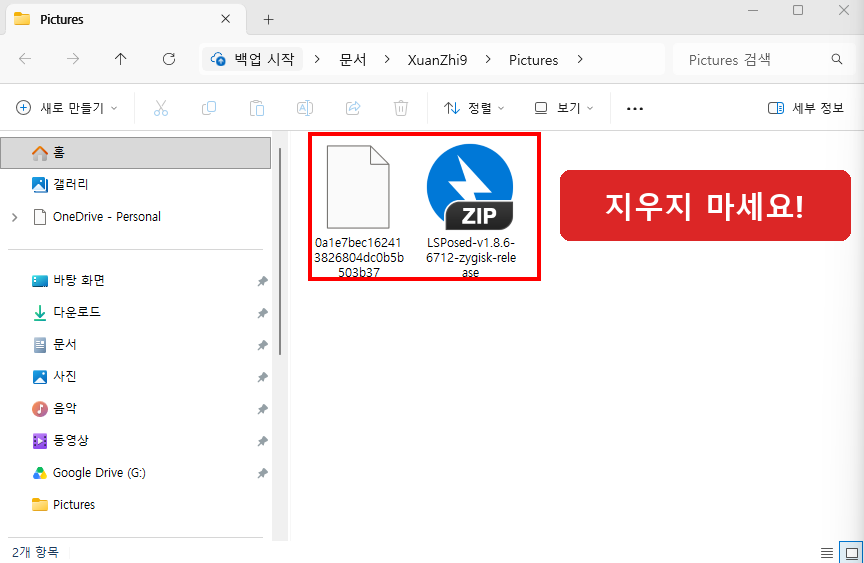This screenshot has width=864, height=563.
Task: Click the Cut scissors icon
Action: coord(160,108)
